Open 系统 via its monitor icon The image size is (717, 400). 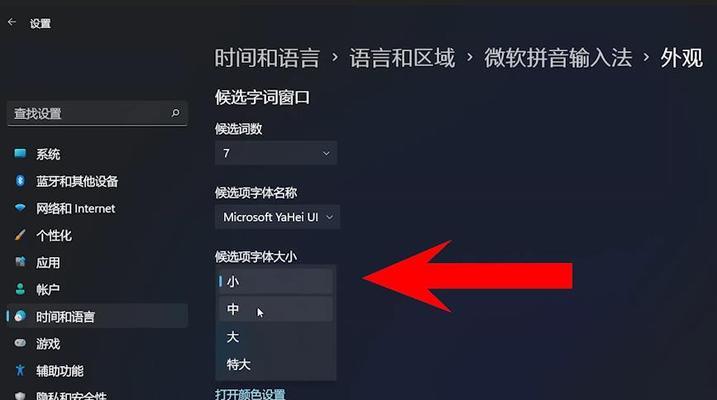click(20, 154)
